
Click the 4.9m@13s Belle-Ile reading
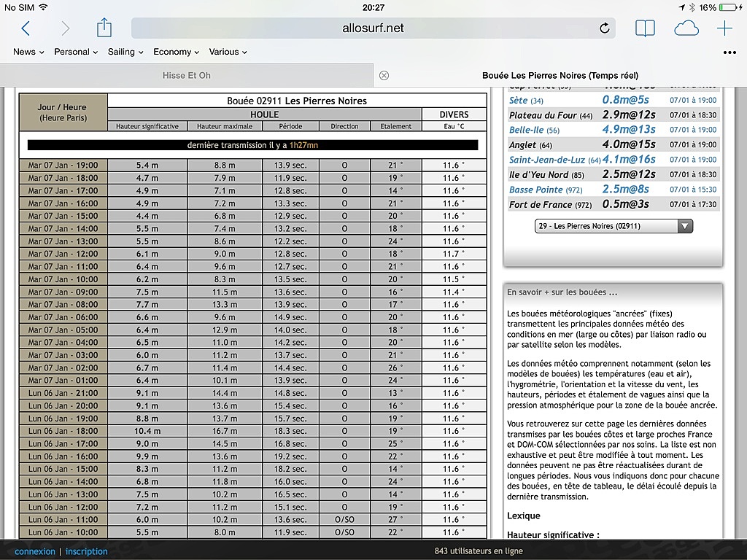[x=629, y=130]
